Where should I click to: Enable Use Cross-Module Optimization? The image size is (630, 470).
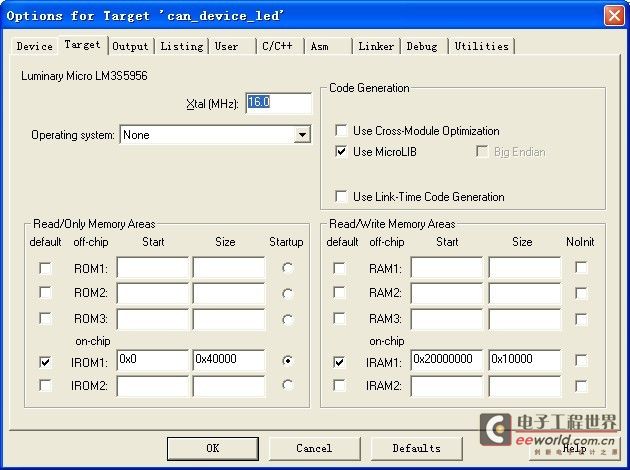click(x=341, y=130)
